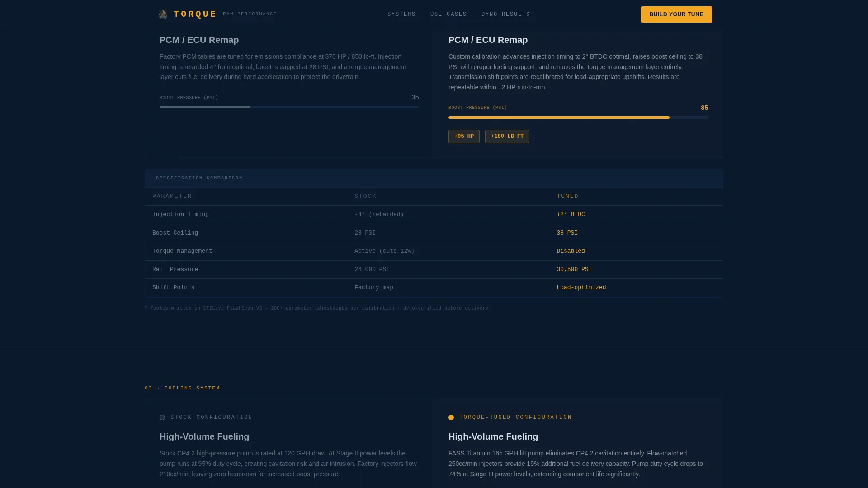Click the tuned boost value 85

click(x=704, y=108)
